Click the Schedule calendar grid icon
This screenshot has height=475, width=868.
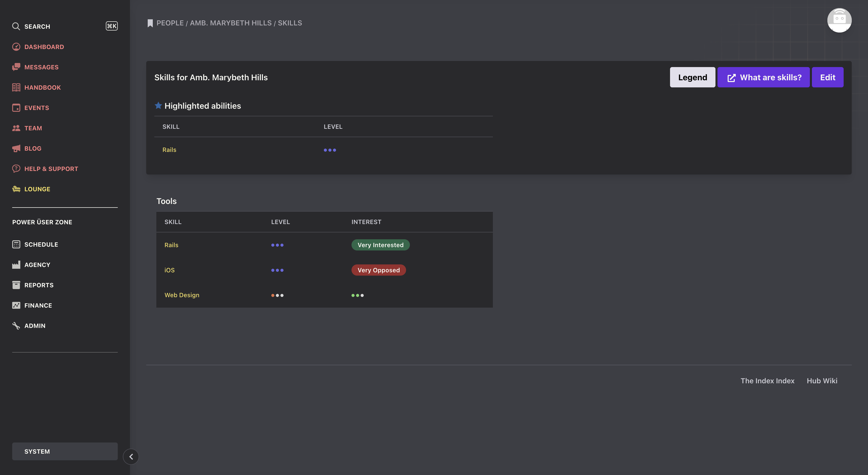tap(16, 244)
